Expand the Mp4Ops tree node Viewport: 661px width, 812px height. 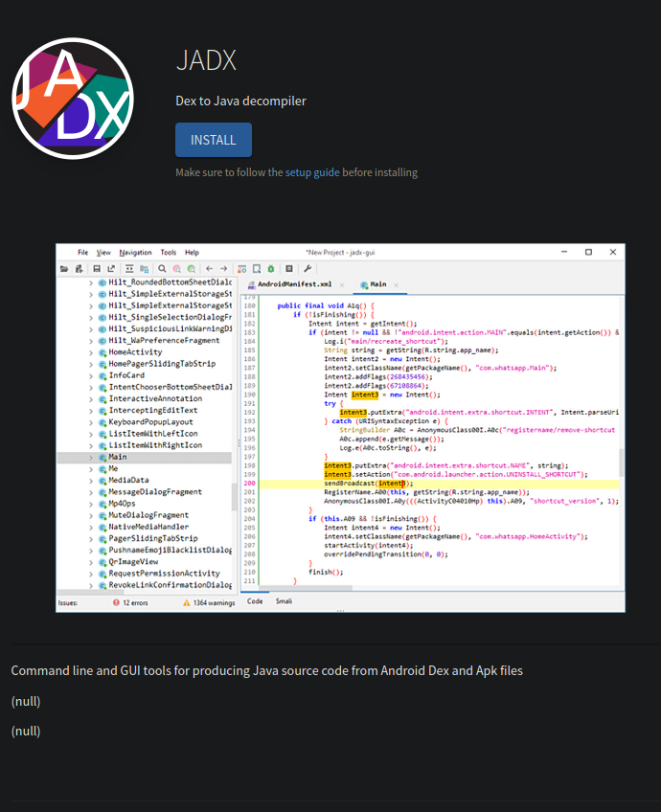[x=91, y=505]
